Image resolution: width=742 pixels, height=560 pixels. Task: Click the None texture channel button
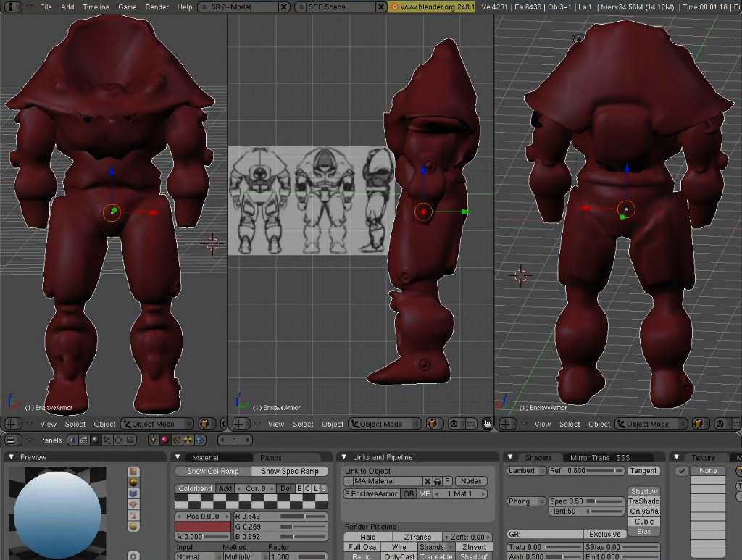(x=708, y=471)
